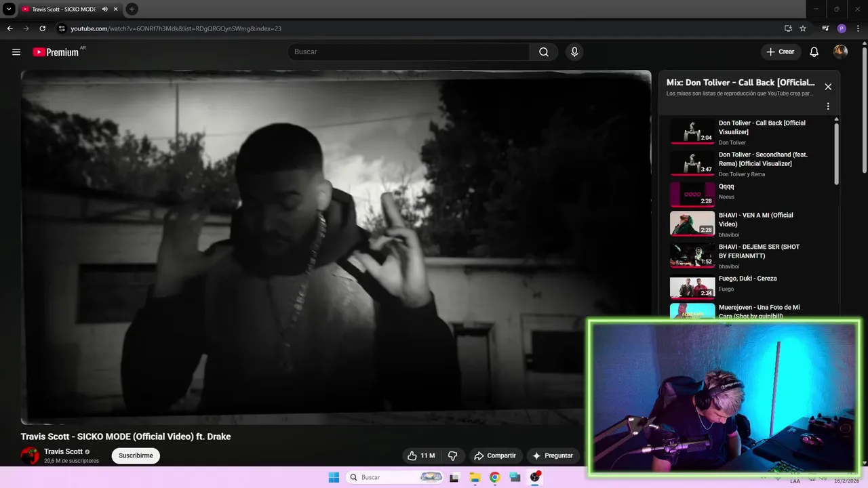The height and width of the screenshot is (488, 868).
Task: Open the notifications bell
Action: click(x=814, y=52)
